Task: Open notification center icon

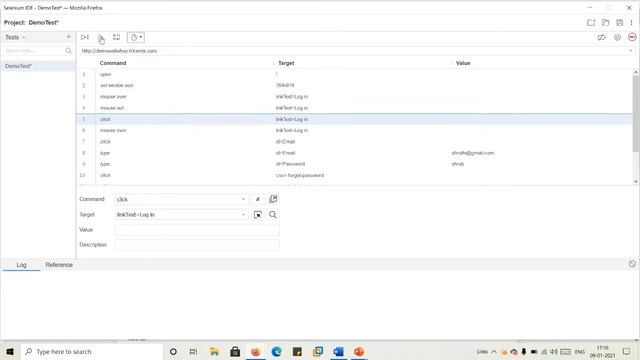Action: 626,351
